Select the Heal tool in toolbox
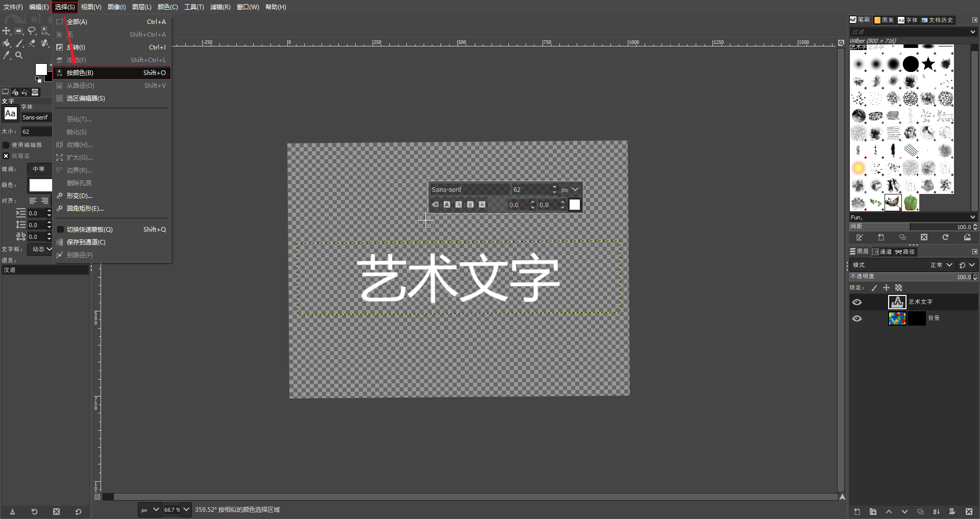Image resolution: width=980 pixels, height=519 pixels. click(44, 43)
